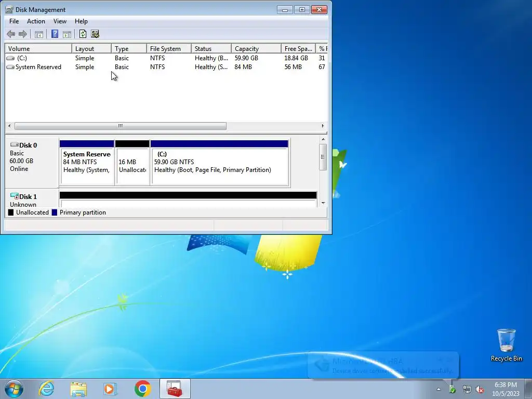Click the driver installed notification balloon
The image size is (532, 399).
383,365
